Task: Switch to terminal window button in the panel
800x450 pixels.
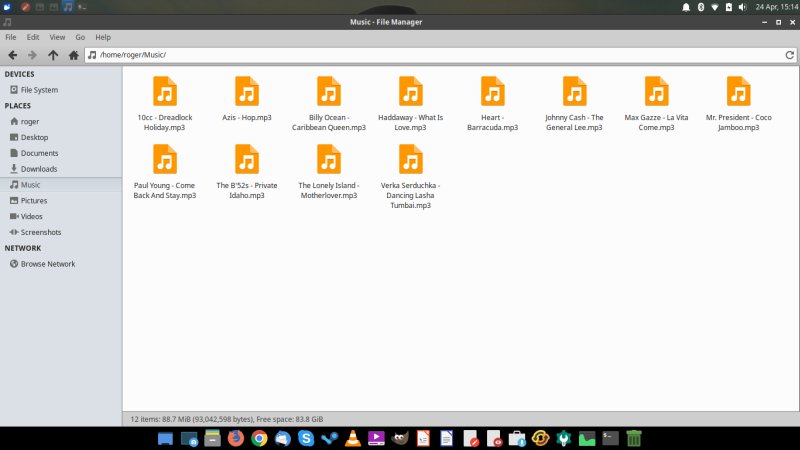Action: (82, 7)
